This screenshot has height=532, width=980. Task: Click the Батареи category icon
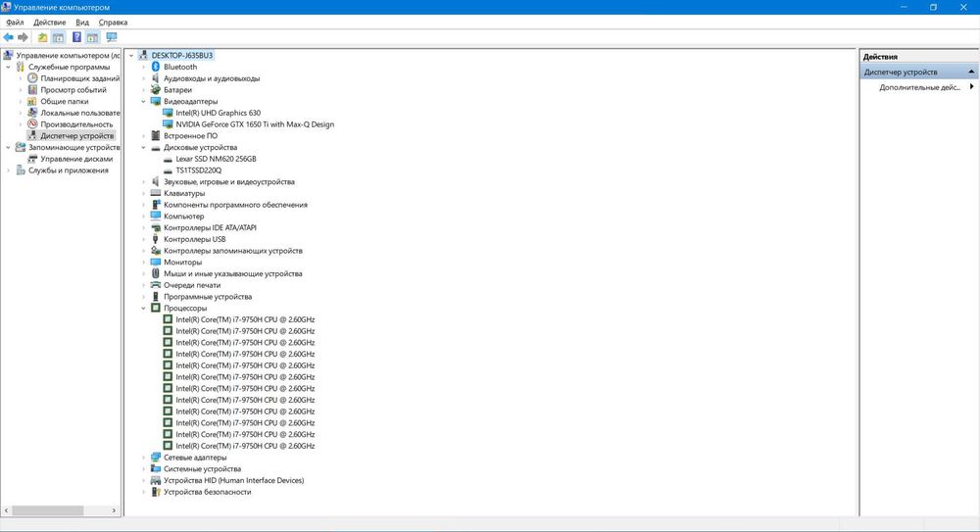pyautogui.click(x=156, y=89)
